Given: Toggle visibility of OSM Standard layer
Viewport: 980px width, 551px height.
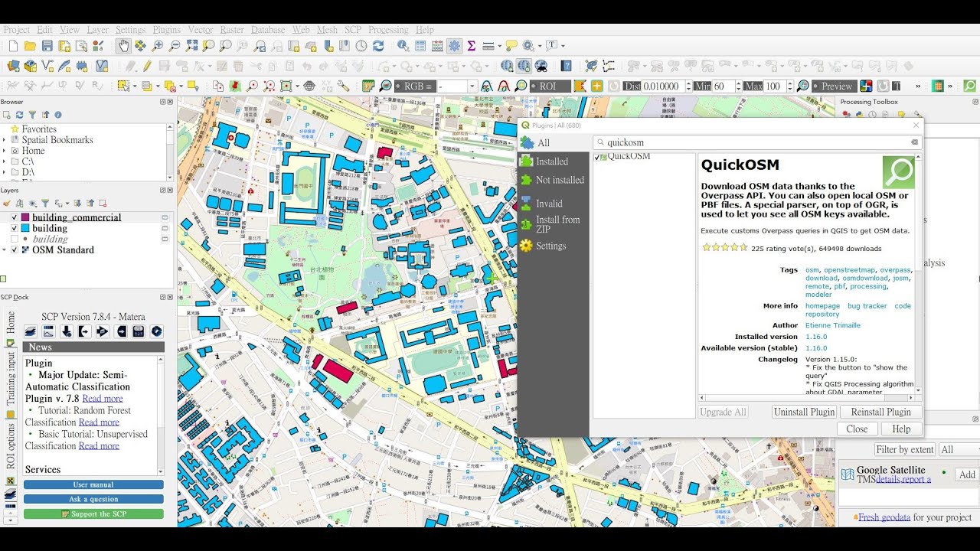Looking at the screenshot, I should [15, 250].
